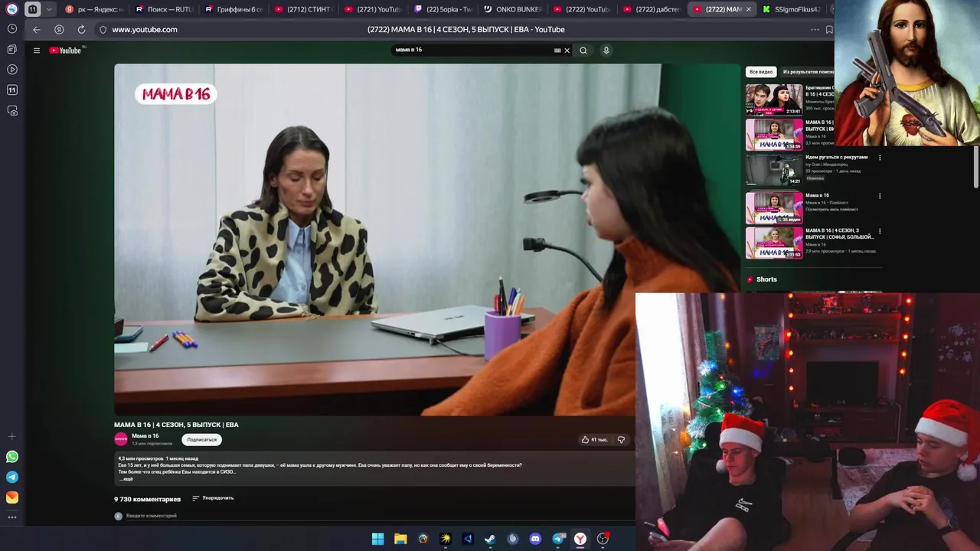Select the Из результатов поиска filter chip
This screenshot has height=551, width=980.
click(x=808, y=72)
